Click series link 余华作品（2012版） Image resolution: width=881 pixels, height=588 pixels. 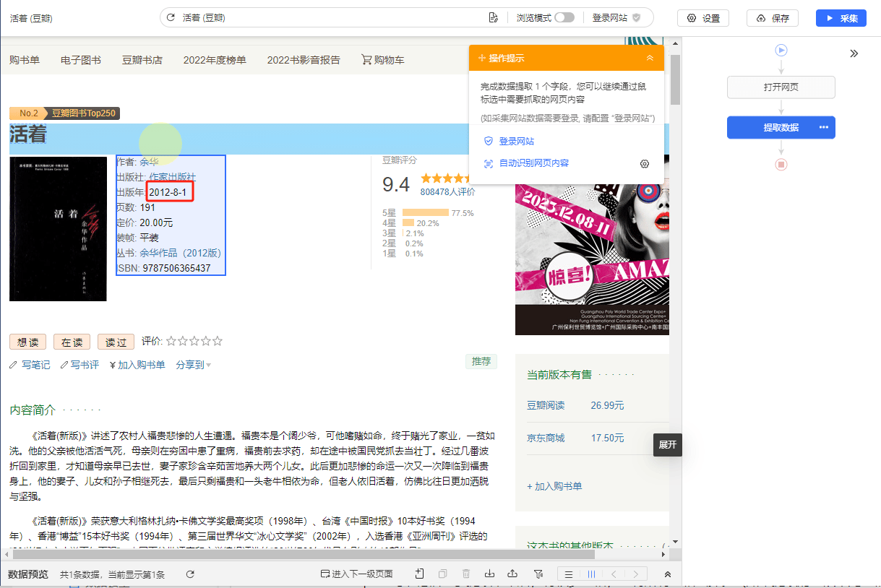[180, 253]
